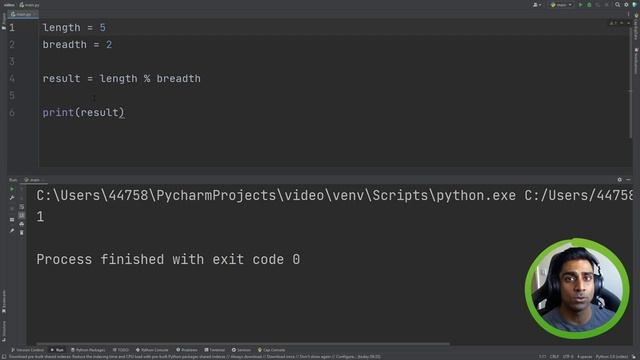Viewport: 640px width, 360px height.
Task: Open Project tool window on left edge
Action: pos(4,21)
